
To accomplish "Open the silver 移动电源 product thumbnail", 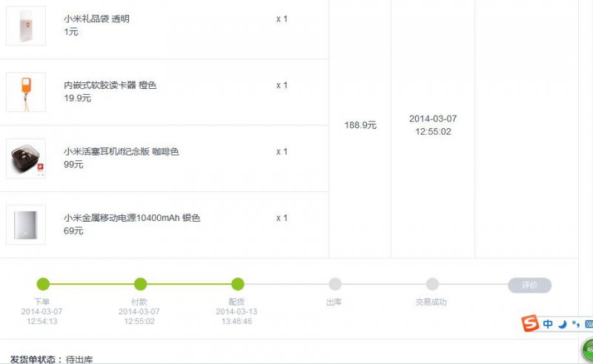I will coord(26,225).
